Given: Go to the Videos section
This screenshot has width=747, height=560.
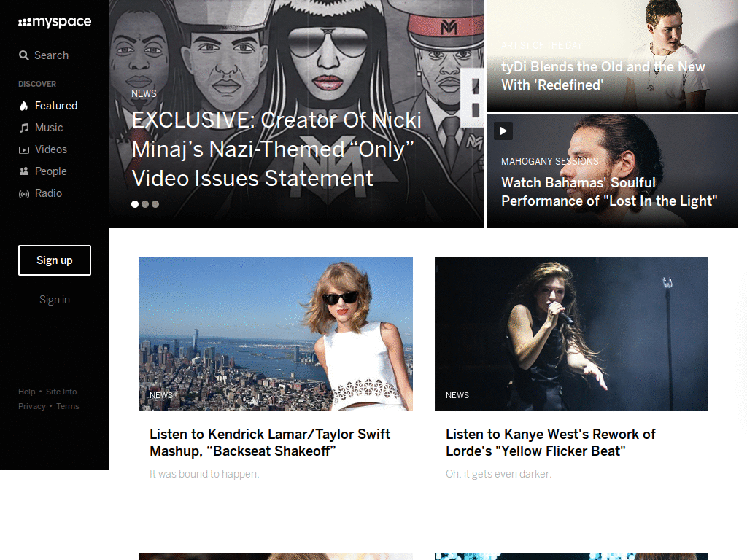Looking at the screenshot, I should pos(51,149).
